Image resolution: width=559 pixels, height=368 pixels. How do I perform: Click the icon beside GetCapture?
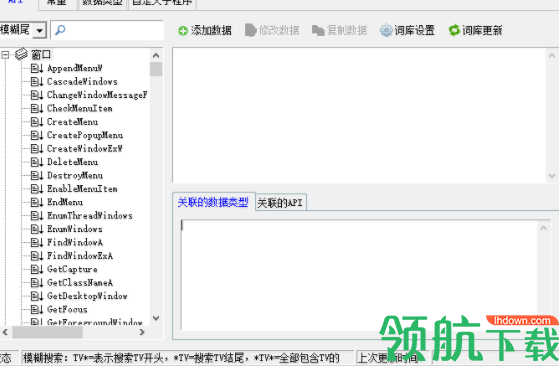[37, 269]
